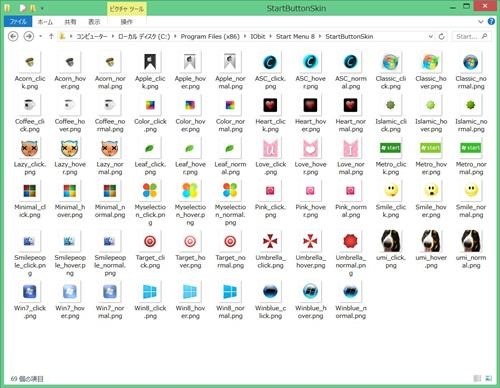Viewport: 500px width, 388px height.
Task: Open the recent locations dropdown arrow
Action: pyautogui.click(x=41, y=36)
